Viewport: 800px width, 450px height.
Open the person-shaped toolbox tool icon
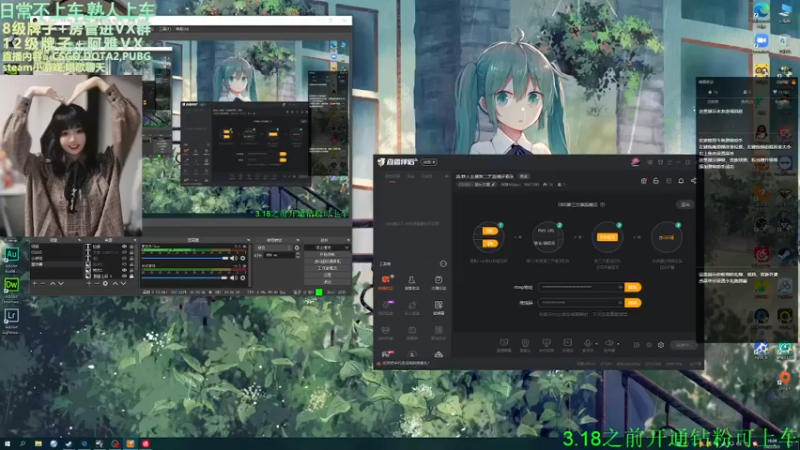click(x=412, y=282)
